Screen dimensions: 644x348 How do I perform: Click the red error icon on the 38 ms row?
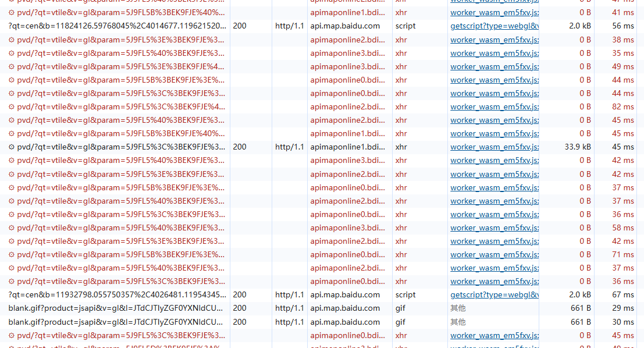coord(12,40)
